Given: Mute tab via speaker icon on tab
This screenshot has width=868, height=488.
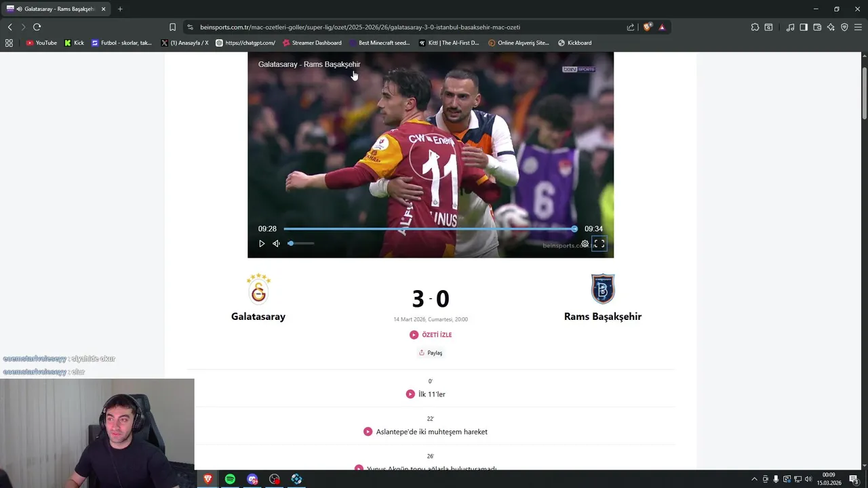Looking at the screenshot, I should (18, 9).
